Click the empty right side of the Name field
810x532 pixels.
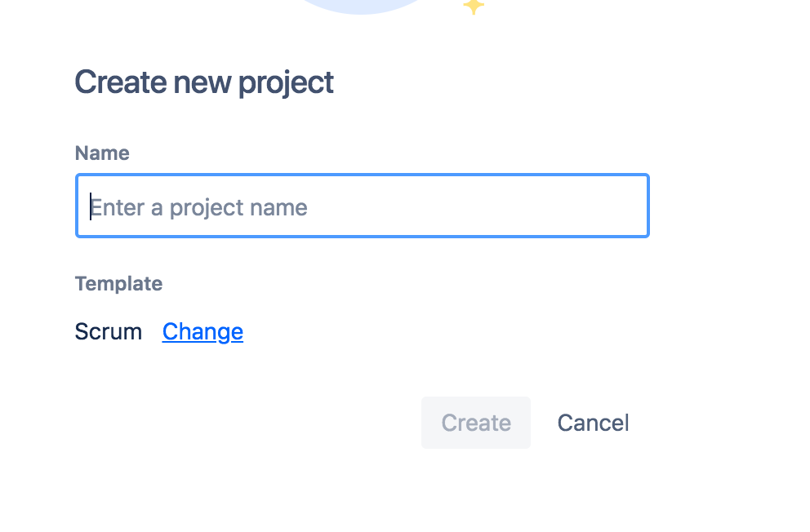[523, 206]
